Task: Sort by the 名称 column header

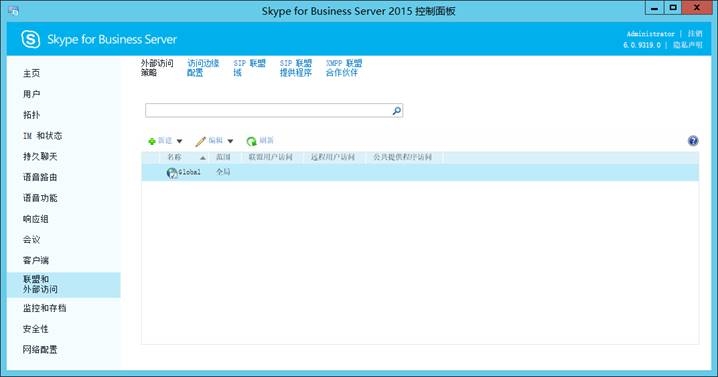Action: click(174, 157)
